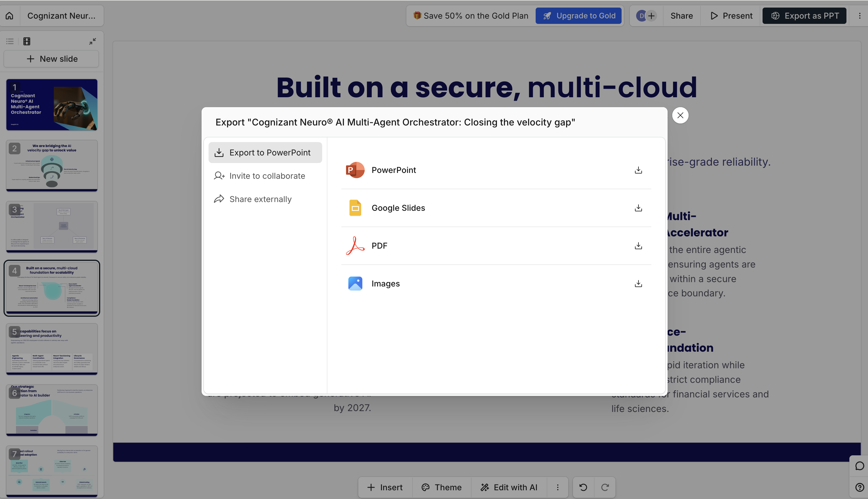This screenshot has width=868, height=499.
Task: Switch to filmstrip view icon
Action: coord(27,41)
